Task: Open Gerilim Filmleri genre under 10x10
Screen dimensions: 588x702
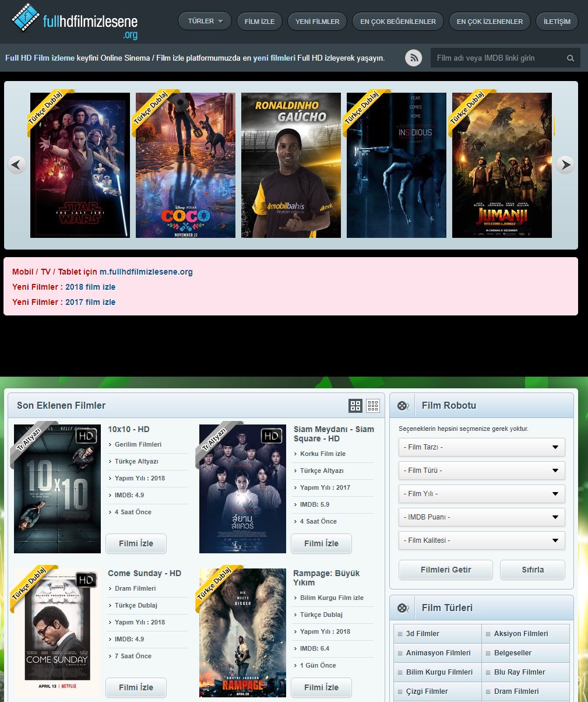Action: (x=138, y=444)
